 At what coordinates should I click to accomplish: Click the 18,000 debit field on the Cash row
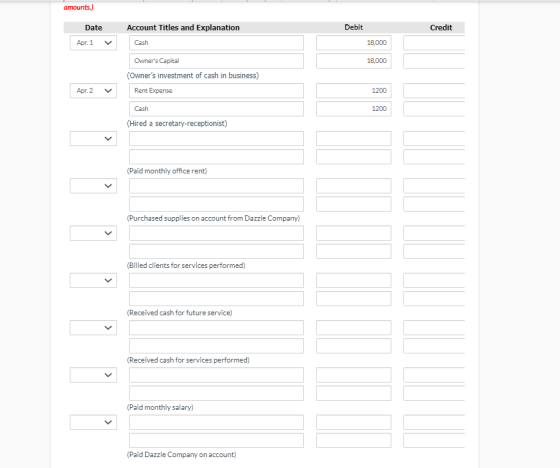click(x=354, y=43)
